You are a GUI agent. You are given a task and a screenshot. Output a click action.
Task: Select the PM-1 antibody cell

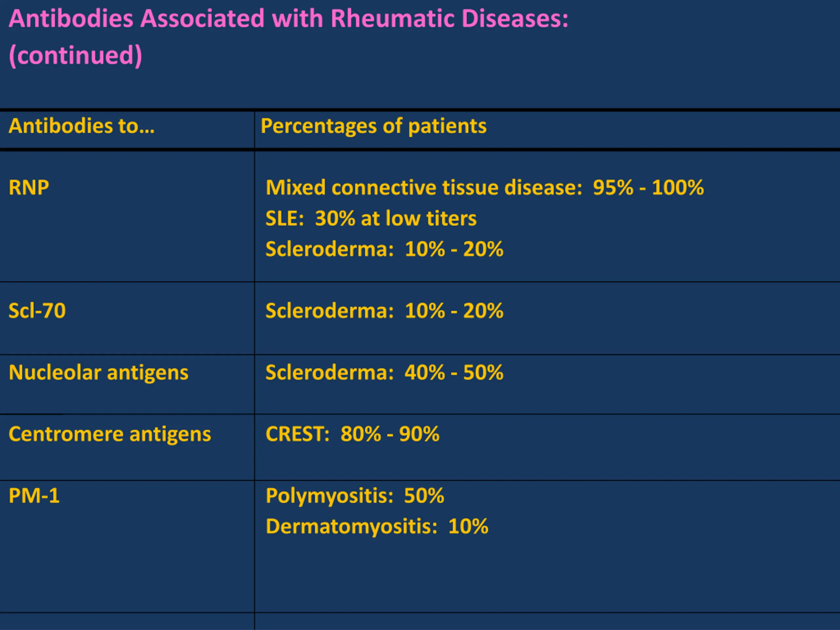34,495
